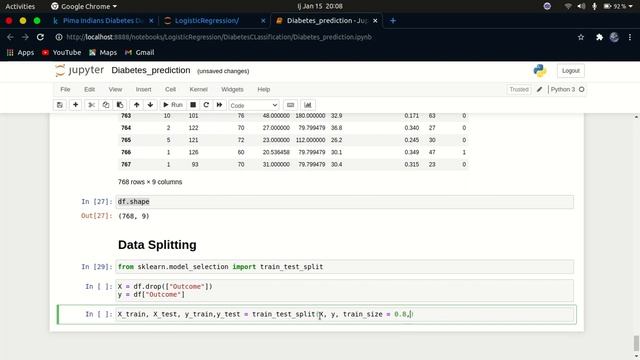Screen dimensions: 640x360
Task: Bookmark this page with star icon
Action: coord(580,37)
